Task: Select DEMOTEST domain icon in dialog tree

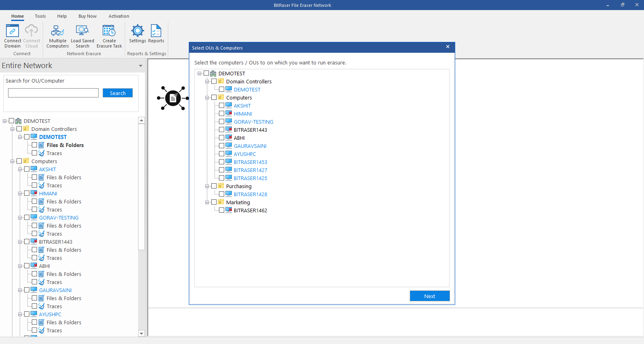Action: click(213, 73)
